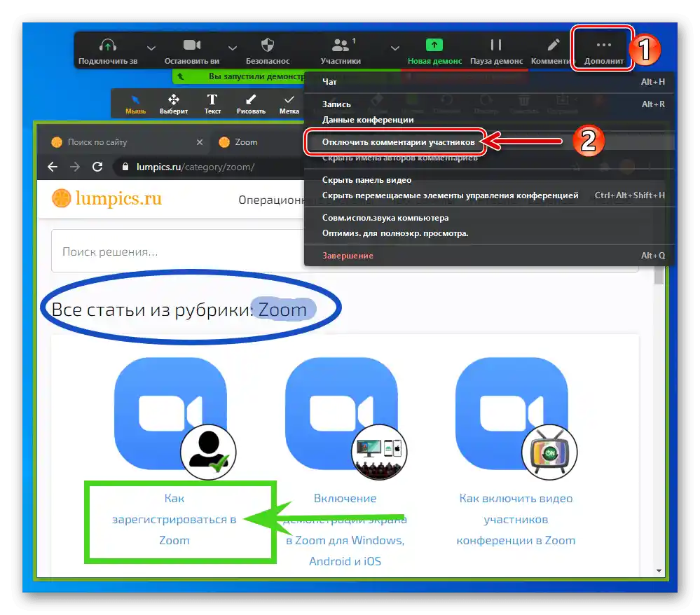The height and width of the screenshot is (615, 700).
Task: Choose Чат from the Дополнительно menu
Action: click(329, 81)
